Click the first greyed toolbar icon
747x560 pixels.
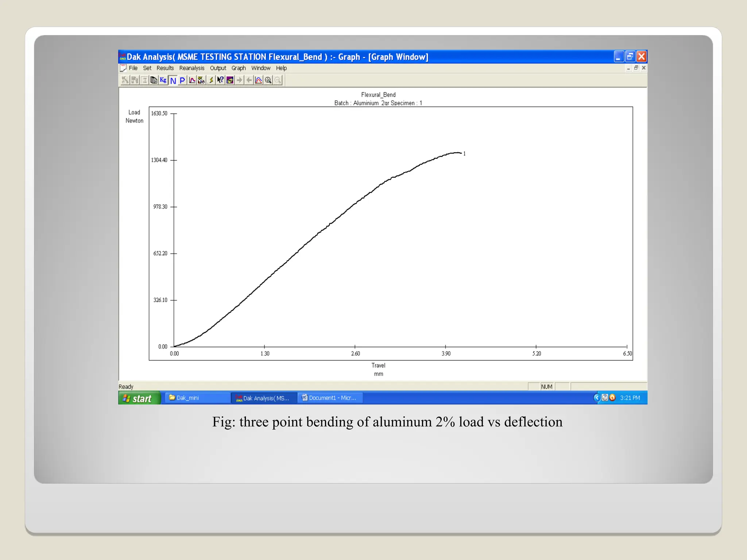tap(125, 80)
